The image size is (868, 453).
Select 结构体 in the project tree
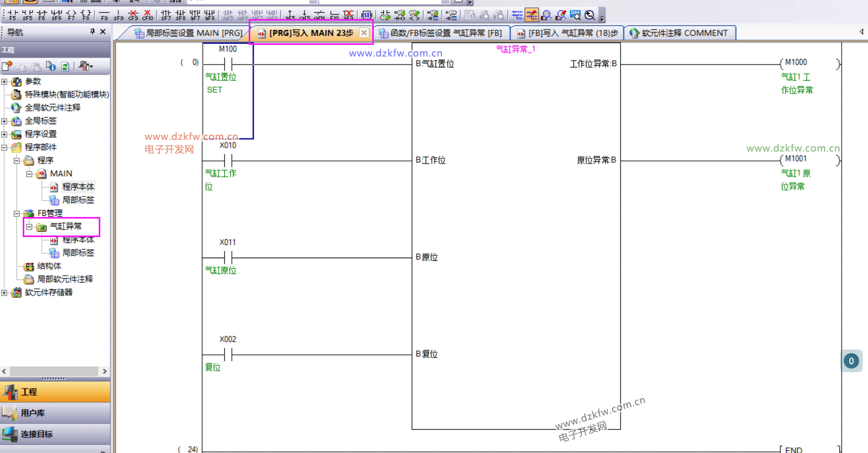point(49,266)
